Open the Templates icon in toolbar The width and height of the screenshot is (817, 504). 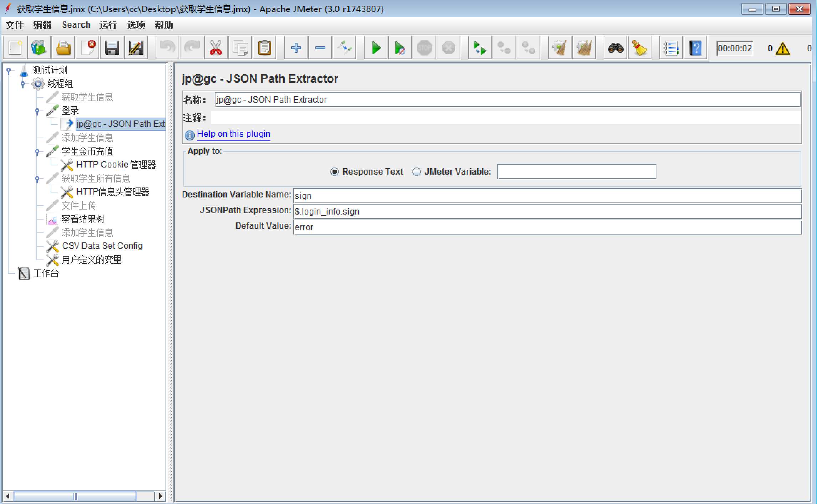point(39,48)
